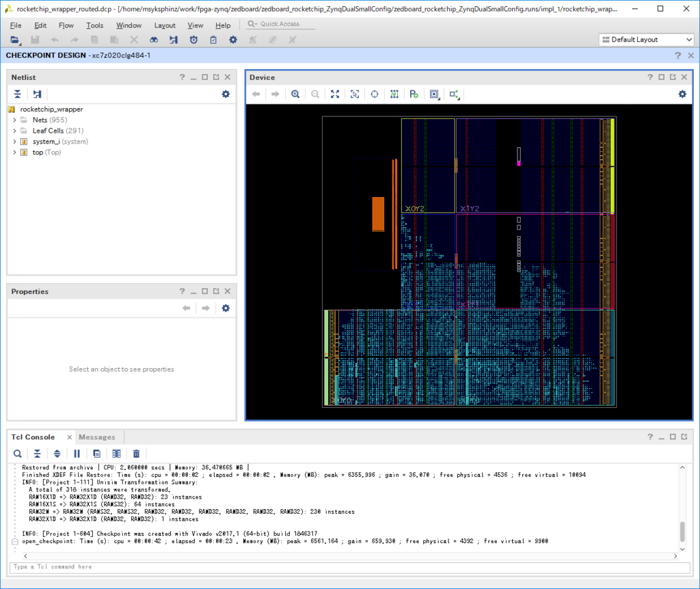Open the Flow menu
The image size is (700, 589).
pos(66,25)
